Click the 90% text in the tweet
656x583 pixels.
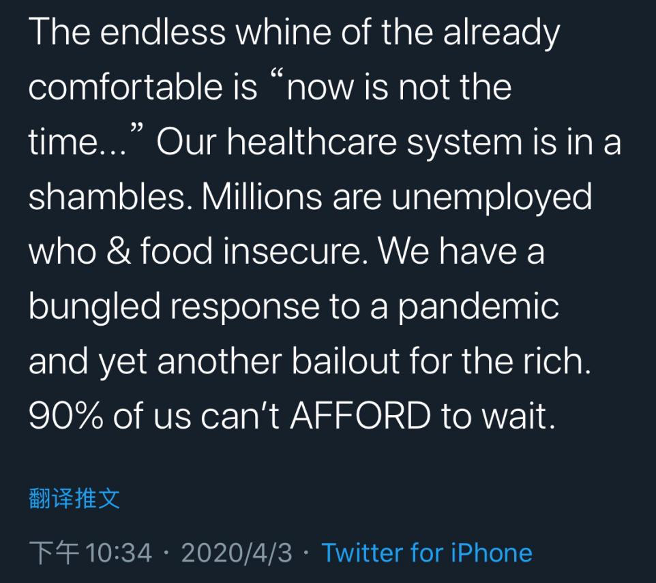pos(66,416)
